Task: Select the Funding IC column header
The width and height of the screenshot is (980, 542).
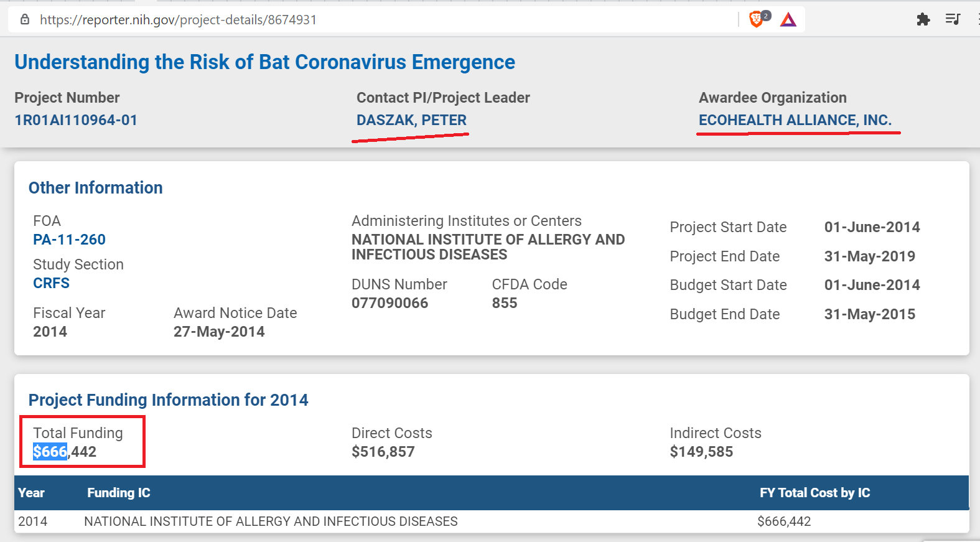Action: click(x=118, y=493)
